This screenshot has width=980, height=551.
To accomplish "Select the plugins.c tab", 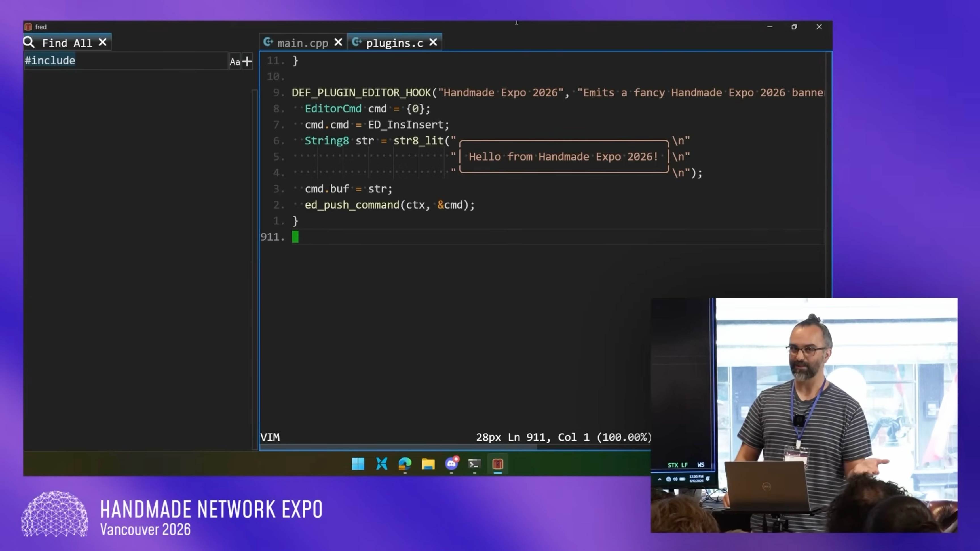I will click(394, 43).
